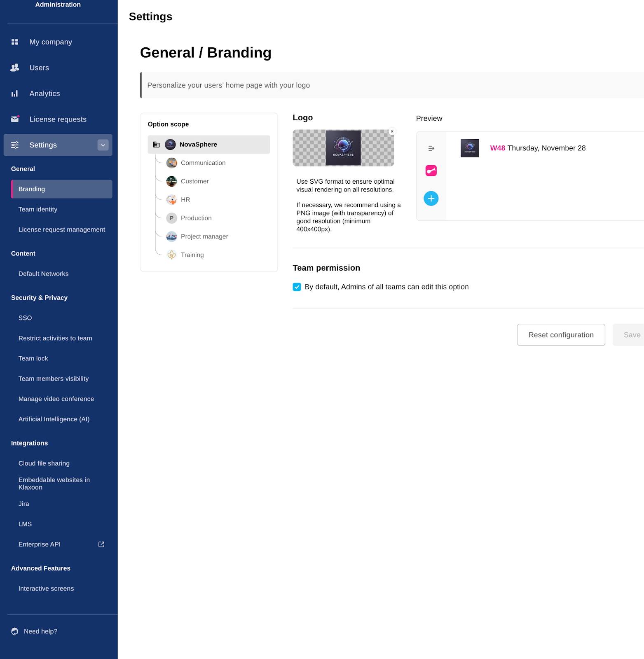644x659 pixels.
Task: Open the Enterprise API external link icon
Action: tap(101, 544)
